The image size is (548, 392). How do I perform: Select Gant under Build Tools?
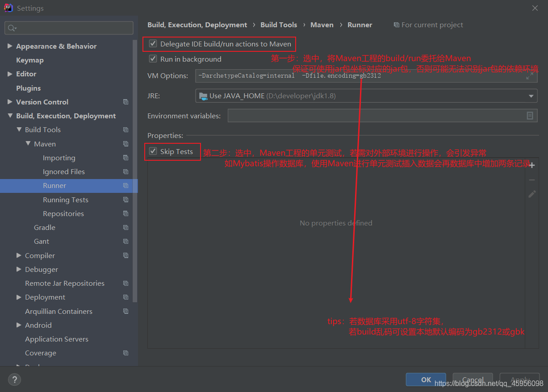(42, 242)
